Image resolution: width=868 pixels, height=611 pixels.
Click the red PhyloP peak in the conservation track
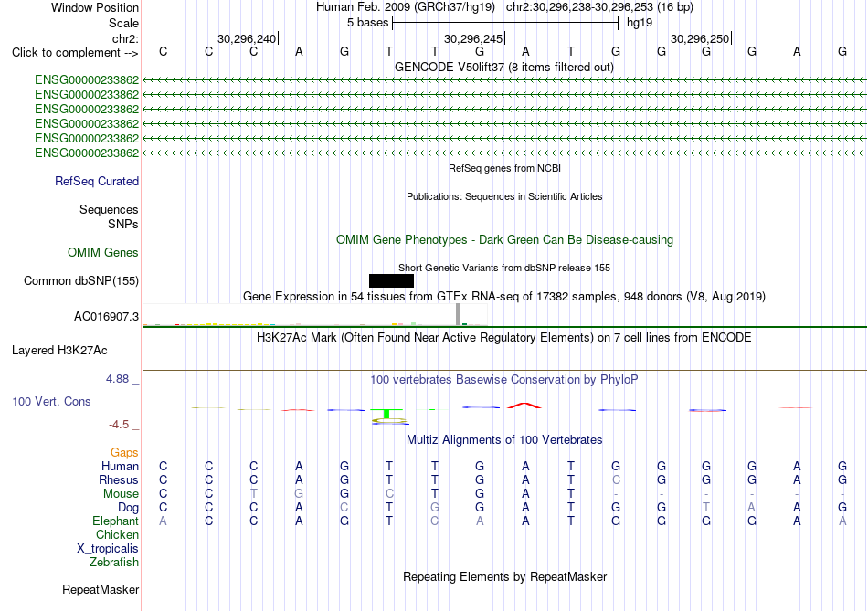(x=524, y=406)
